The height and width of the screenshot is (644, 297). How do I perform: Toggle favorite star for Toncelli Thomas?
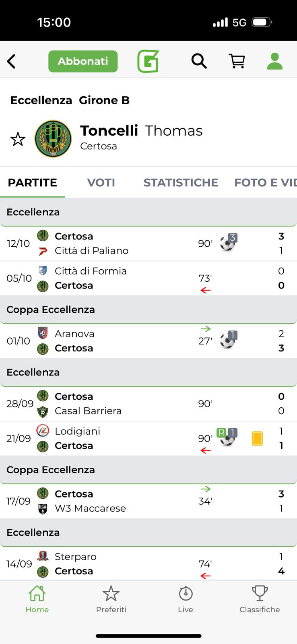coord(18,139)
